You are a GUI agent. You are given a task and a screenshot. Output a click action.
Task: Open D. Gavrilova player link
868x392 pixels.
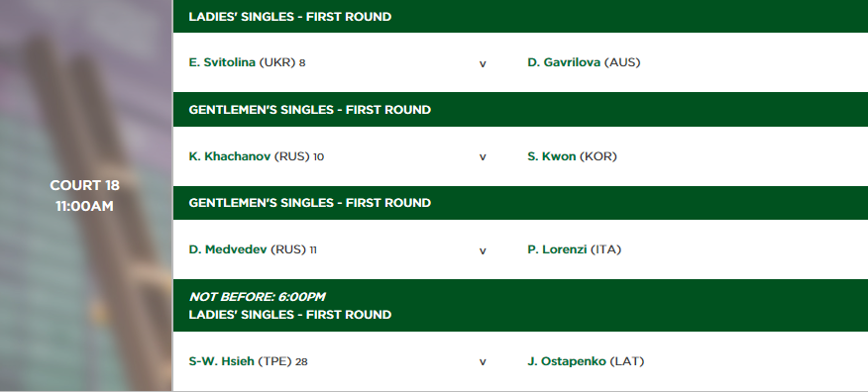(564, 62)
